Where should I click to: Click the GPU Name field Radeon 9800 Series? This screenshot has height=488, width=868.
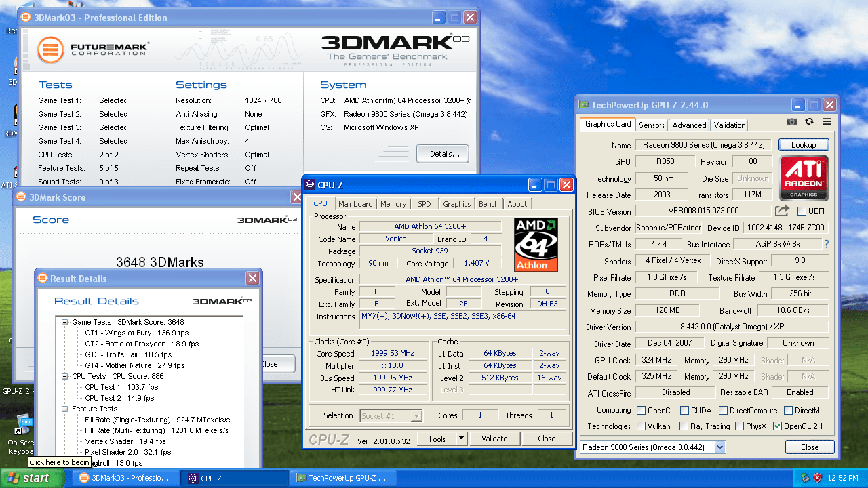pos(703,145)
